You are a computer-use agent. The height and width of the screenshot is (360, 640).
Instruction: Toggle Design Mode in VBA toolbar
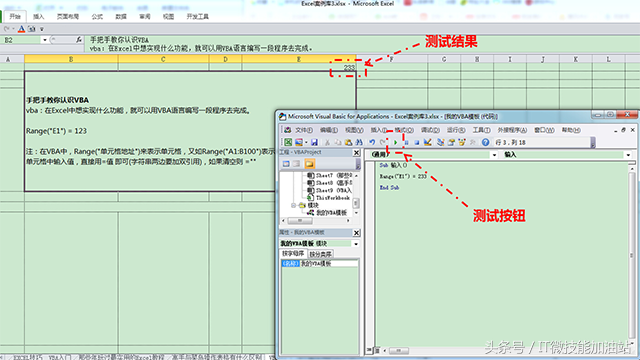coord(427,142)
